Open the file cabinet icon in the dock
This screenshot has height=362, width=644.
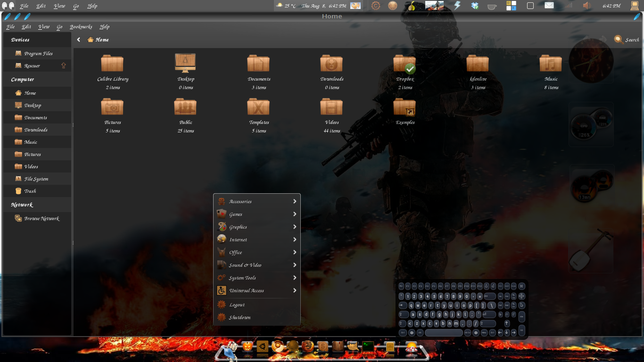coord(390,347)
